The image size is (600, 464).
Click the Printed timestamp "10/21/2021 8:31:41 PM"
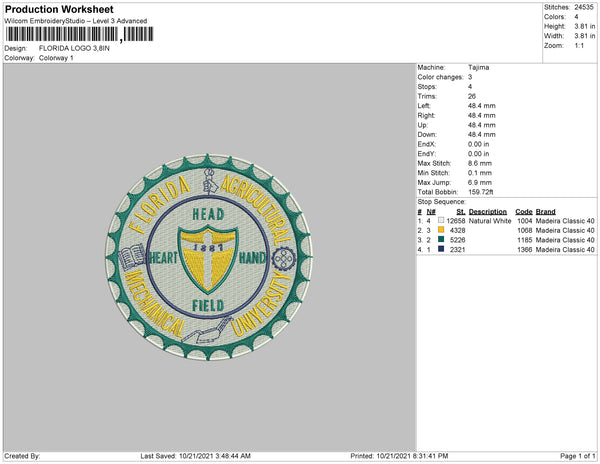pos(412,456)
